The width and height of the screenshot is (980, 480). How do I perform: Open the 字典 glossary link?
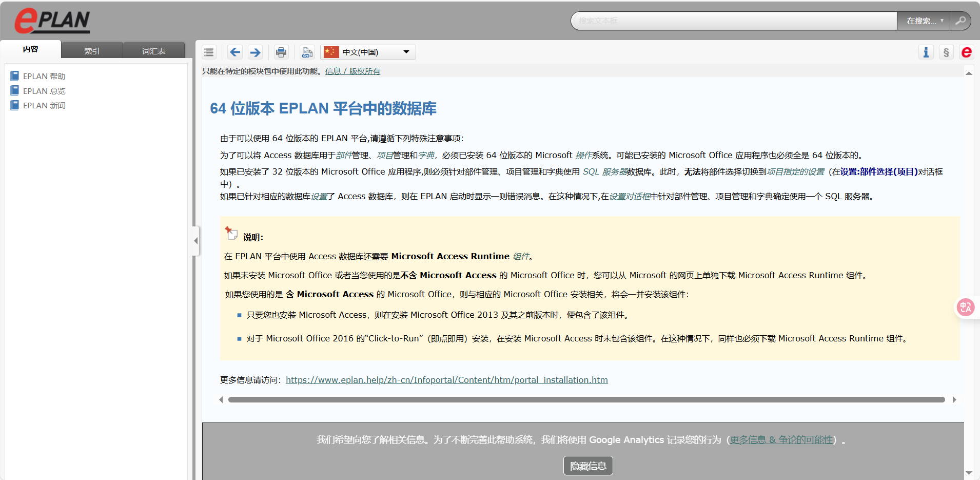pos(426,155)
